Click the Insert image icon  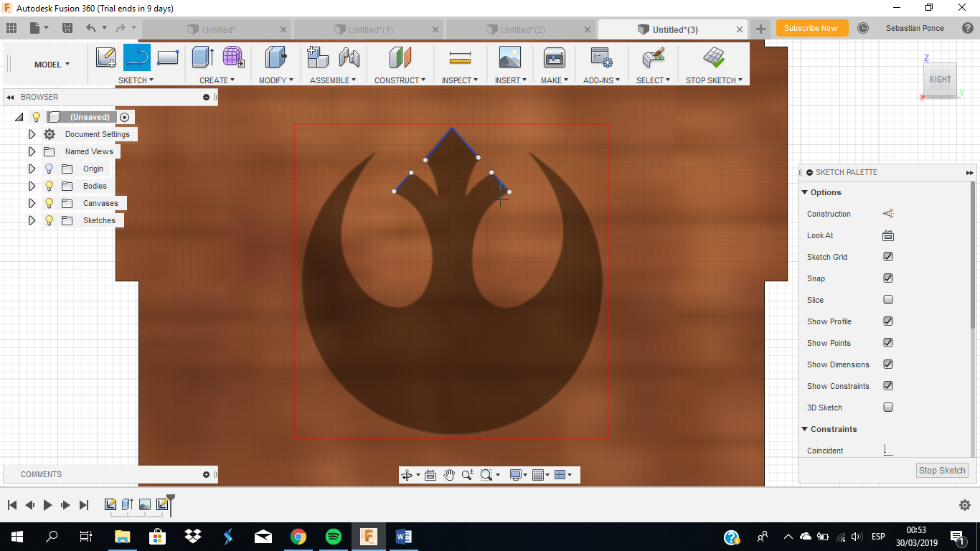coord(510,57)
